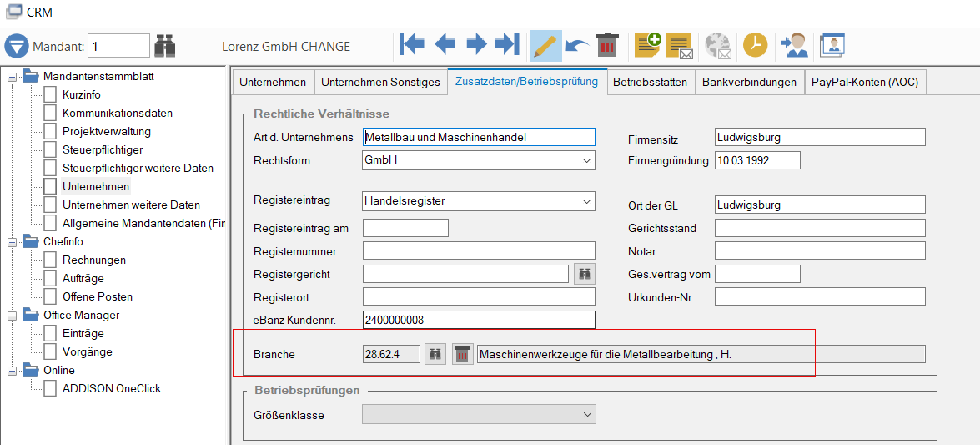
Task: Open the Betriebsstätten tab
Action: [x=650, y=82]
